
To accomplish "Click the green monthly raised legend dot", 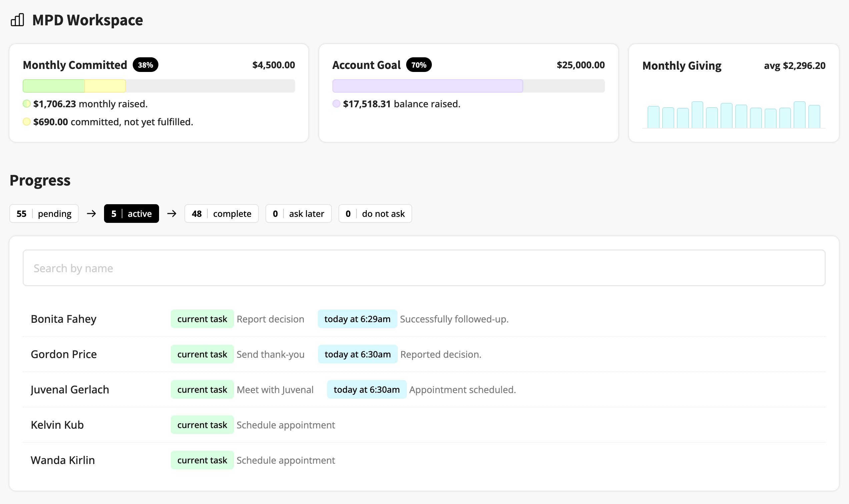I will click(26, 104).
